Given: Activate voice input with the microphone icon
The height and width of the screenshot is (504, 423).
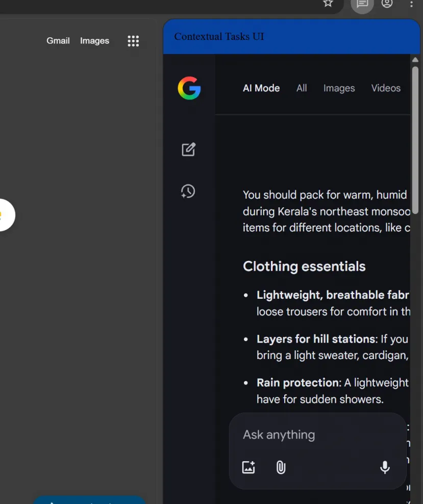Looking at the screenshot, I should click(x=385, y=467).
